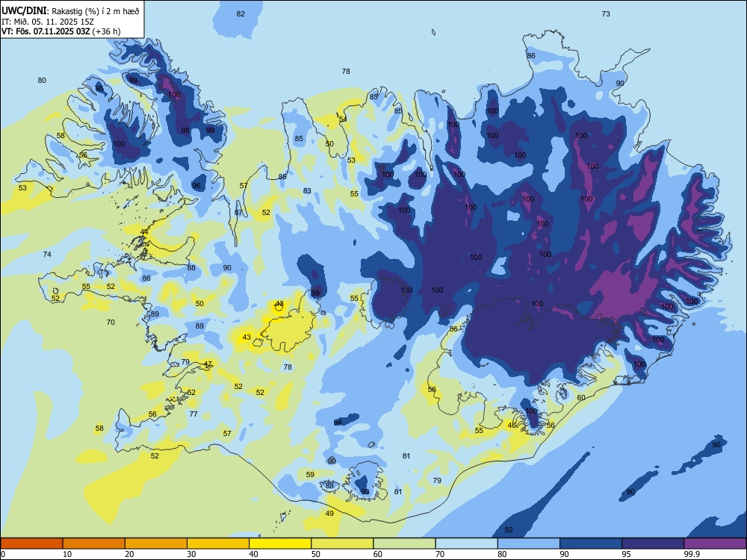Click the 10–20 orange legend swatch
This screenshot has width=747, height=560.
coord(94,544)
